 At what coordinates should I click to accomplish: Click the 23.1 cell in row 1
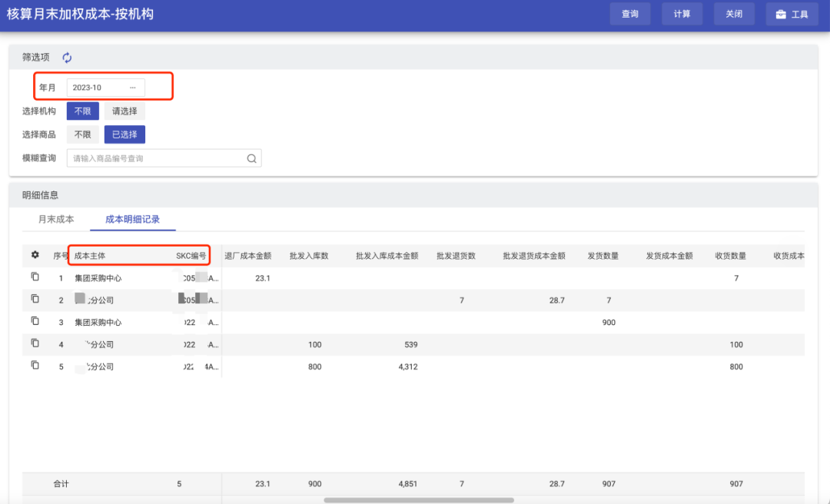(263, 278)
